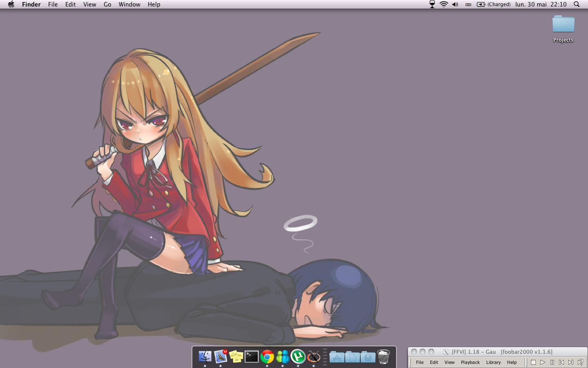
Task: Expand the Downloads stack in the Dock
Action: [368, 357]
